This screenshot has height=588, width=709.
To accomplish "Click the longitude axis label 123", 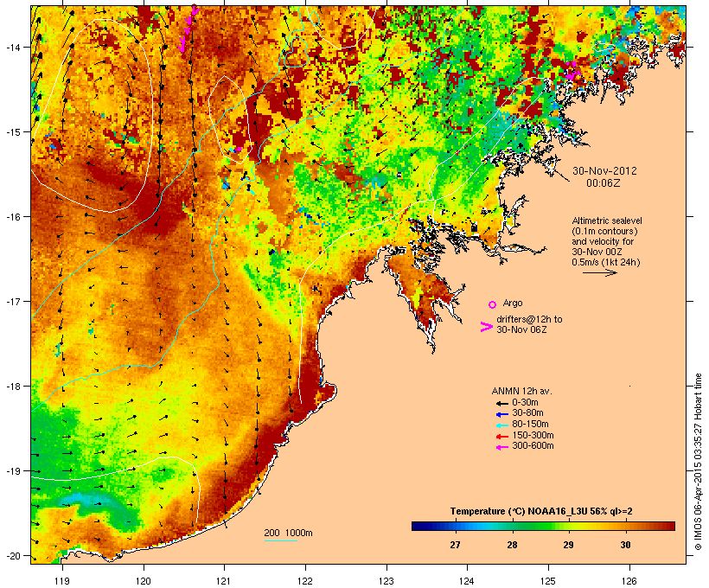I will (386, 581).
